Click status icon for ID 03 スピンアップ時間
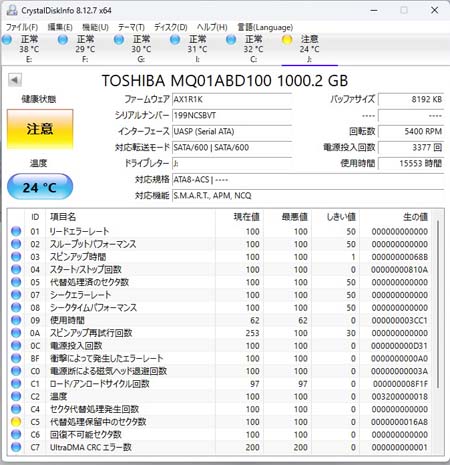This screenshot has width=450, height=465. pyautogui.click(x=16, y=257)
